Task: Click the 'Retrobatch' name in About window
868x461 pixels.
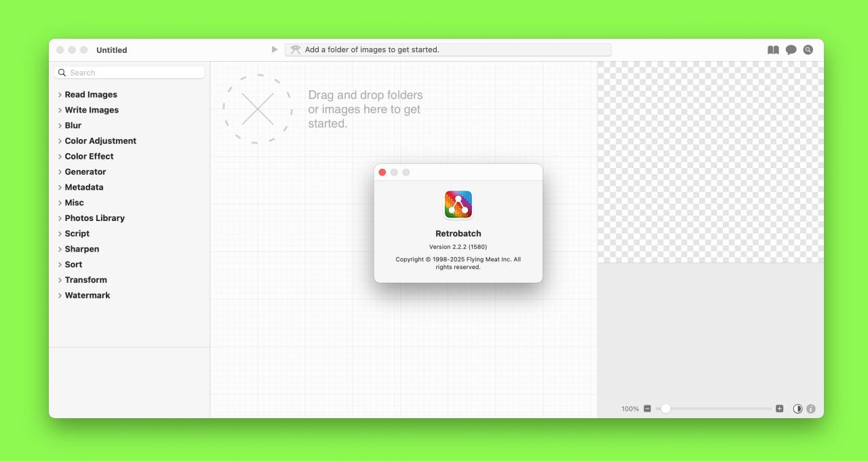Action: tap(458, 233)
